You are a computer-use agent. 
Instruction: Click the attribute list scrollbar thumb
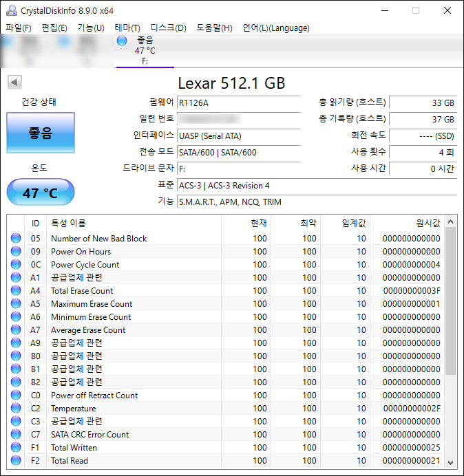point(451,301)
